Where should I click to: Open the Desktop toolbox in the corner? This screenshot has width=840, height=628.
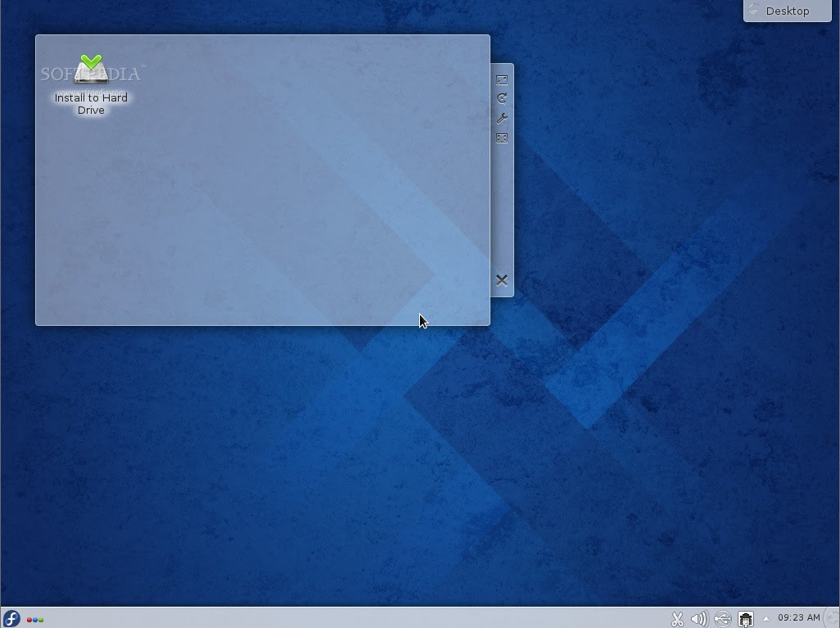pos(787,11)
